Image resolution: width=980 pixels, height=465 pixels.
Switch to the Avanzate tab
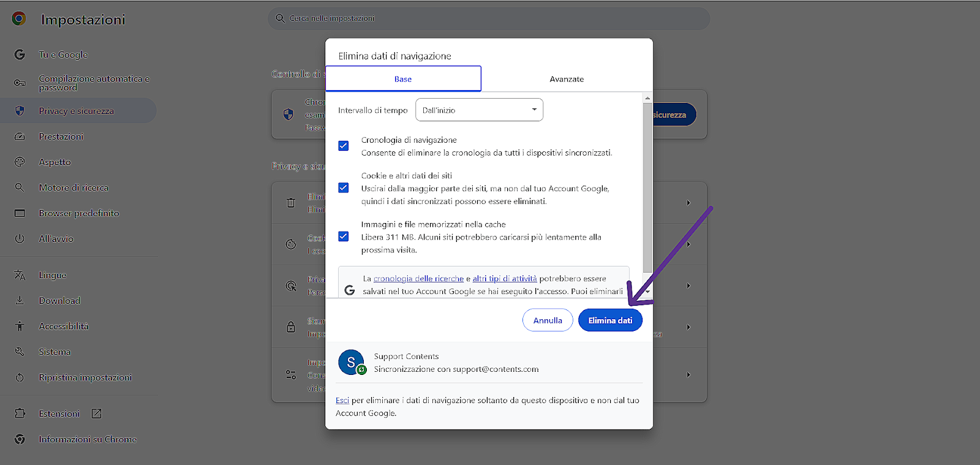(567, 79)
